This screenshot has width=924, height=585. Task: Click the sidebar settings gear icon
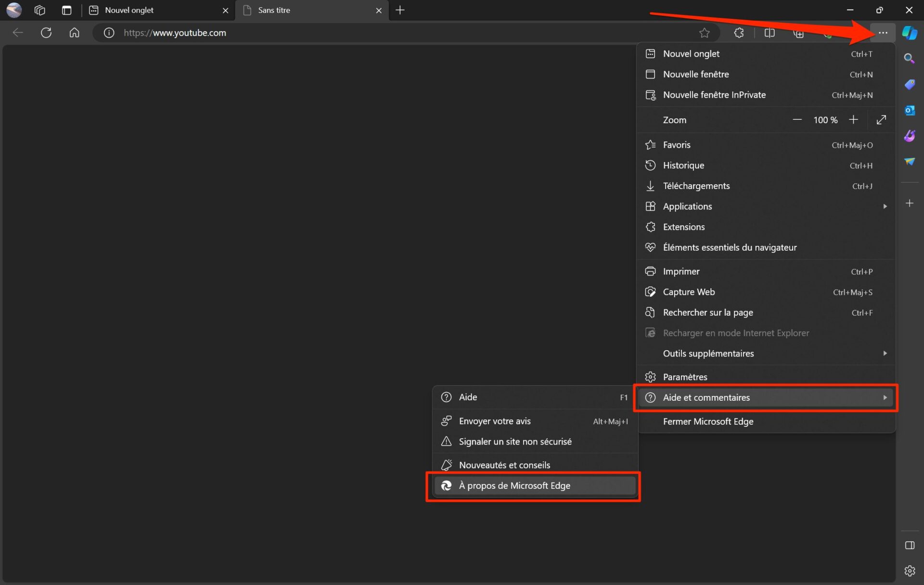pos(909,571)
